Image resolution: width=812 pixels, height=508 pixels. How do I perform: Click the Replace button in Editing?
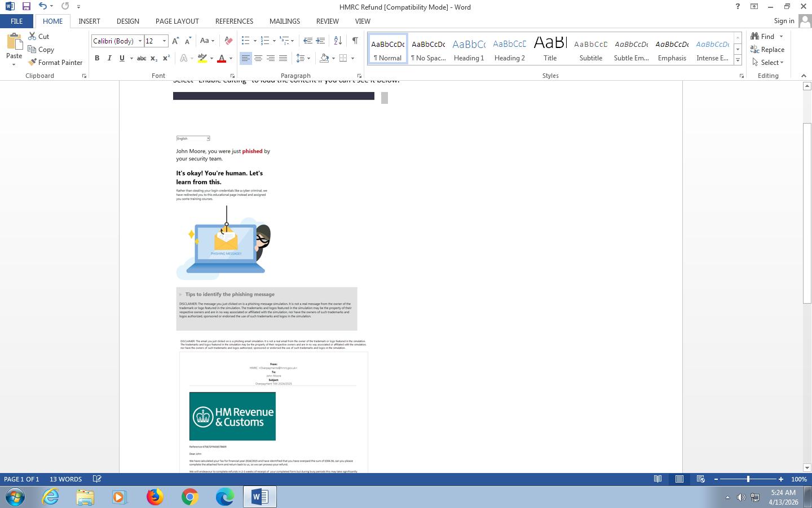(x=767, y=50)
